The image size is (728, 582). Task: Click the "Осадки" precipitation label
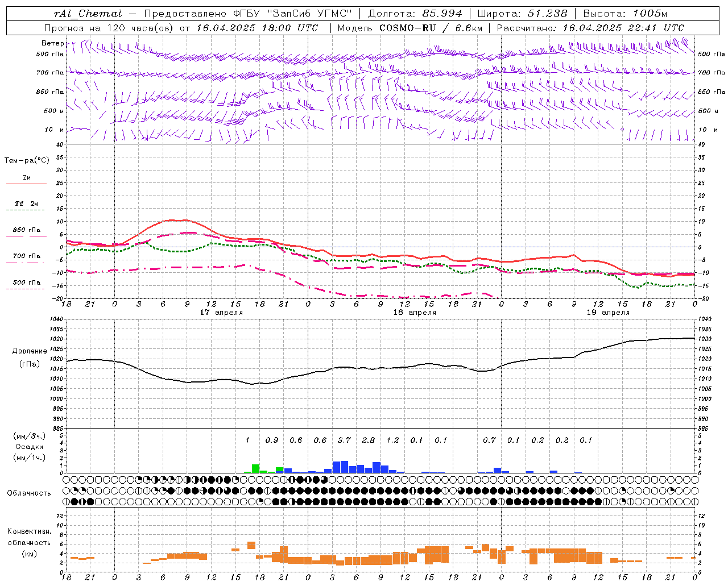point(30,447)
